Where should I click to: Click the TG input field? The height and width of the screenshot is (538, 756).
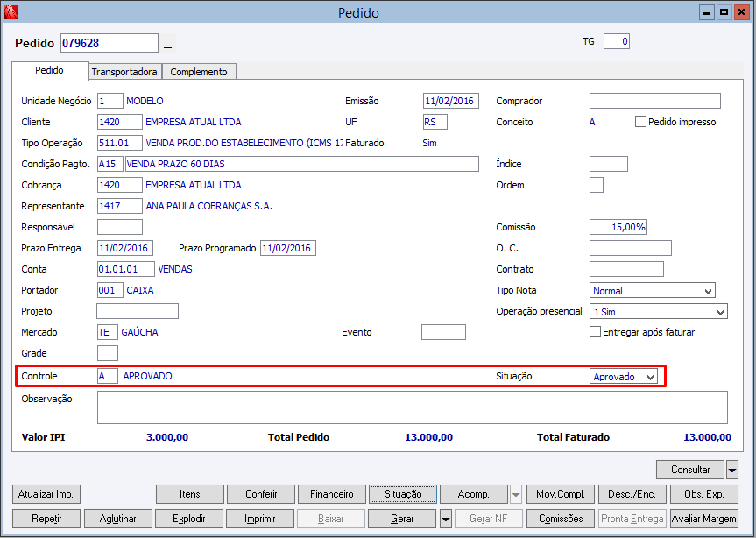click(x=616, y=41)
